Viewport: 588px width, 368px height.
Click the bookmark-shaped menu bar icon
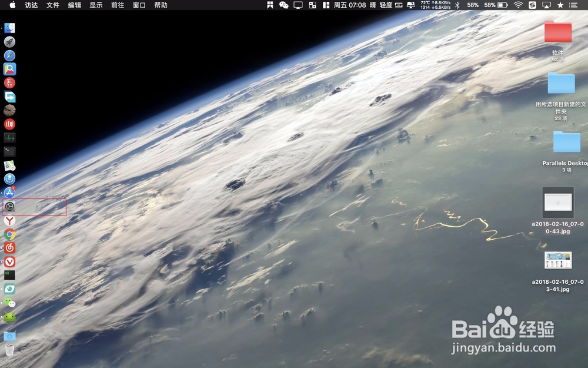point(270,5)
